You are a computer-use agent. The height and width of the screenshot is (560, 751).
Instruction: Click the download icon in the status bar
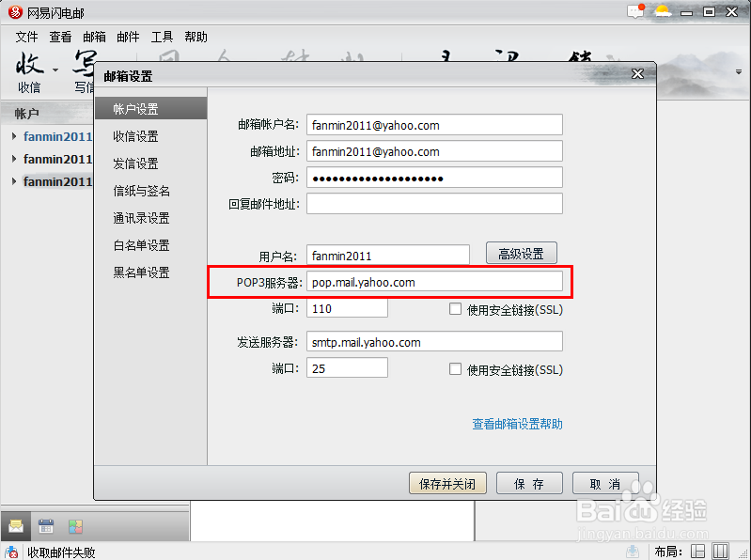tap(633, 552)
